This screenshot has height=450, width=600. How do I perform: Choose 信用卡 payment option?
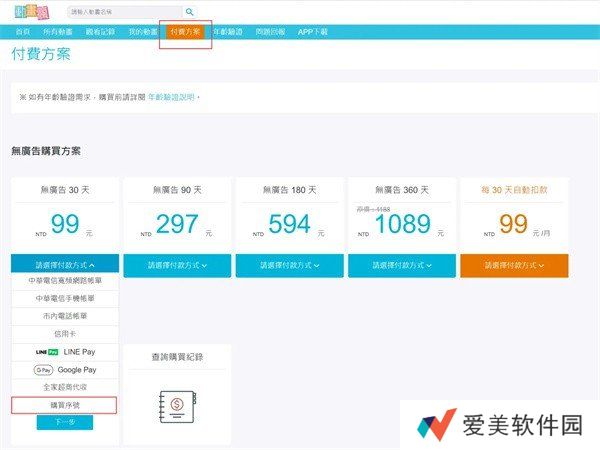pyautogui.click(x=65, y=334)
